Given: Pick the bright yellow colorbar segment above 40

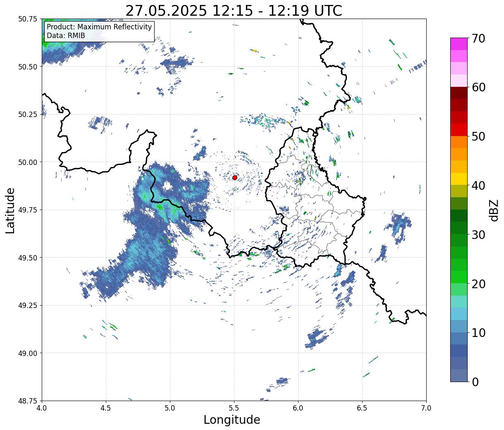Looking at the screenshot, I should (459, 179).
